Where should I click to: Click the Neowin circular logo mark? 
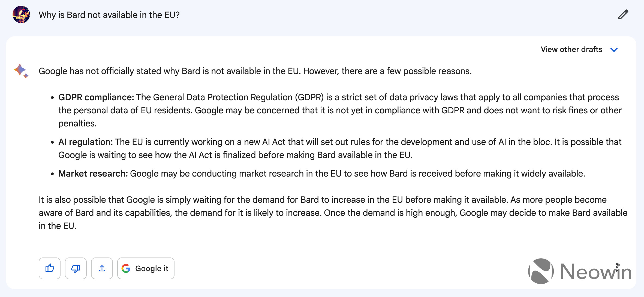pyautogui.click(x=541, y=271)
